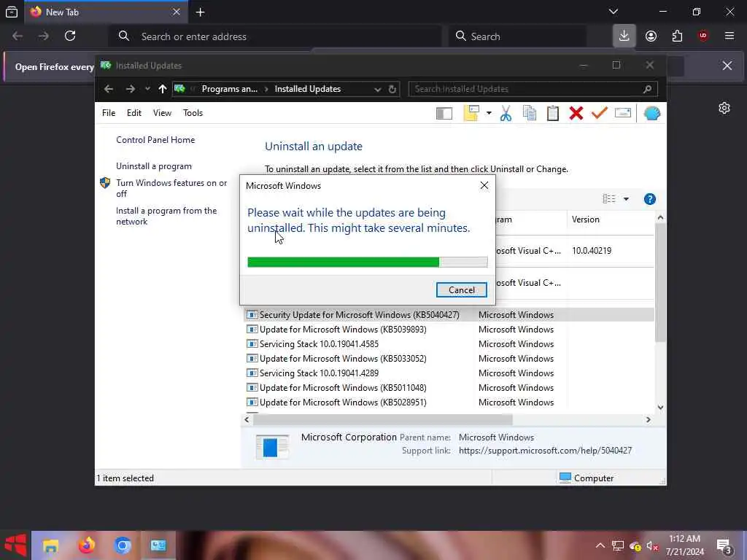Go forward in Installed Updates window
Screen dimensions: 747x560
(130, 89)
